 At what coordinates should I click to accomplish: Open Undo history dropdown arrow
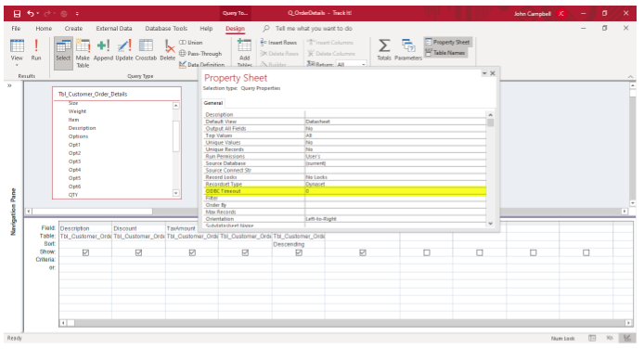[38, 14]
